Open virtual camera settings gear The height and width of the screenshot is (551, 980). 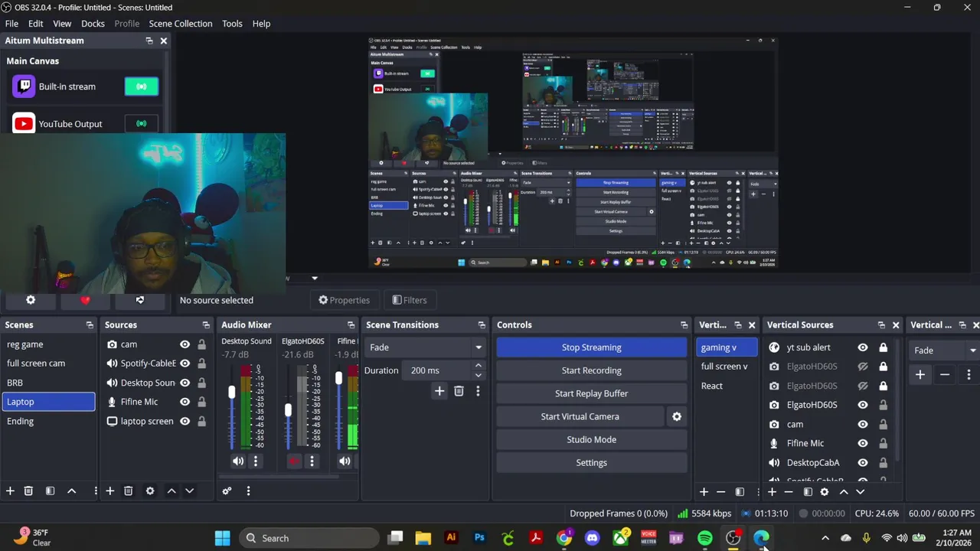(x=677, y=416)
